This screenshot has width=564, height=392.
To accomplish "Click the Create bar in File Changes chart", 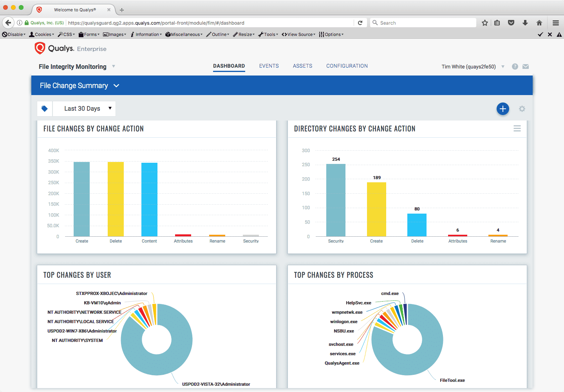I will 81,199.
